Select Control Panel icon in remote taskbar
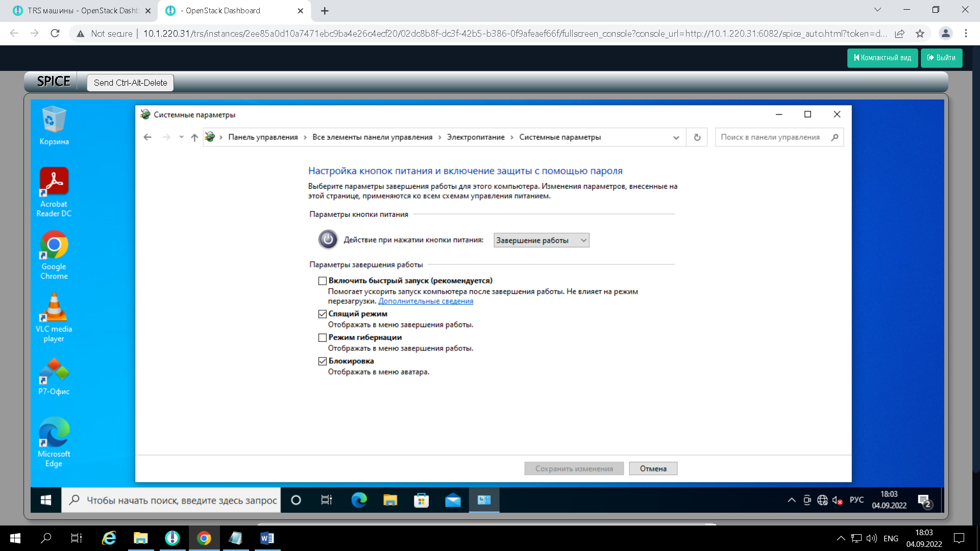The width and height of the screenshot is (980, 551). click(x=484, y=500)
